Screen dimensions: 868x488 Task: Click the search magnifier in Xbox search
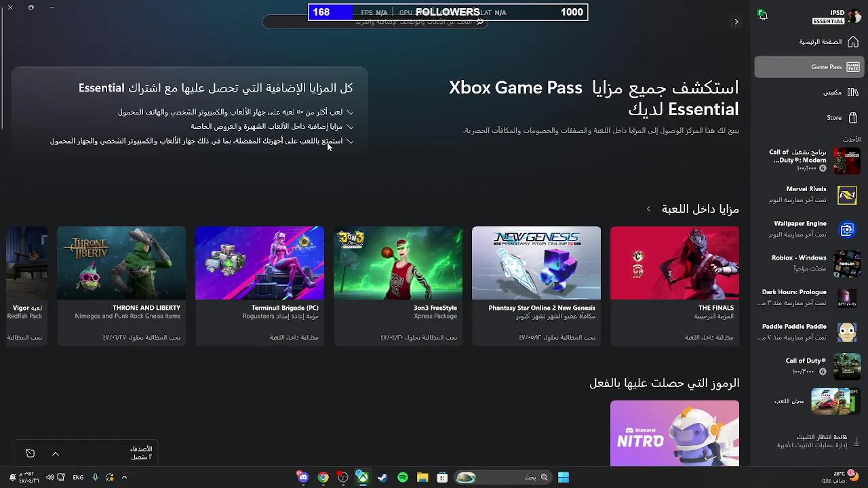480,22
